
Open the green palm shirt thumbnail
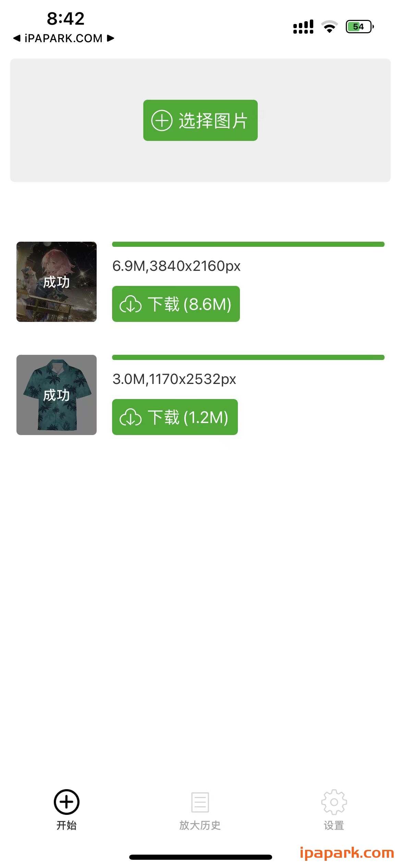pyautogui.click(x=57, y=395)
